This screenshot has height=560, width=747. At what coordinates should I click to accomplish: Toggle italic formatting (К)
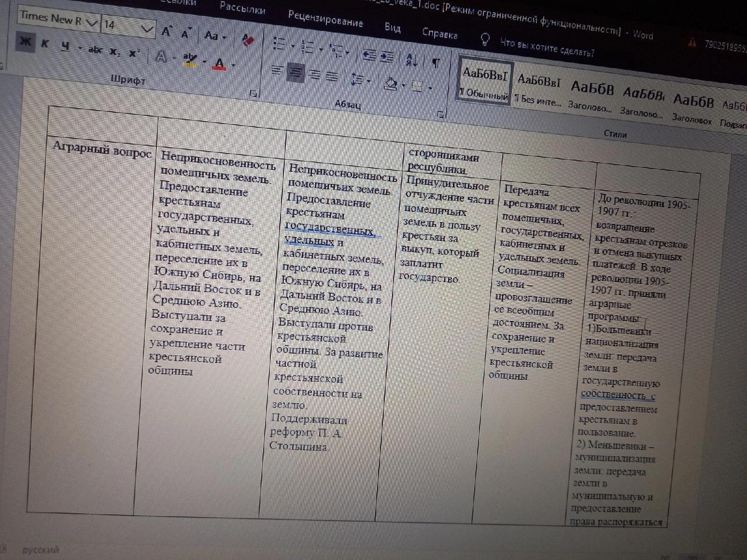click(x=45, y=44)
